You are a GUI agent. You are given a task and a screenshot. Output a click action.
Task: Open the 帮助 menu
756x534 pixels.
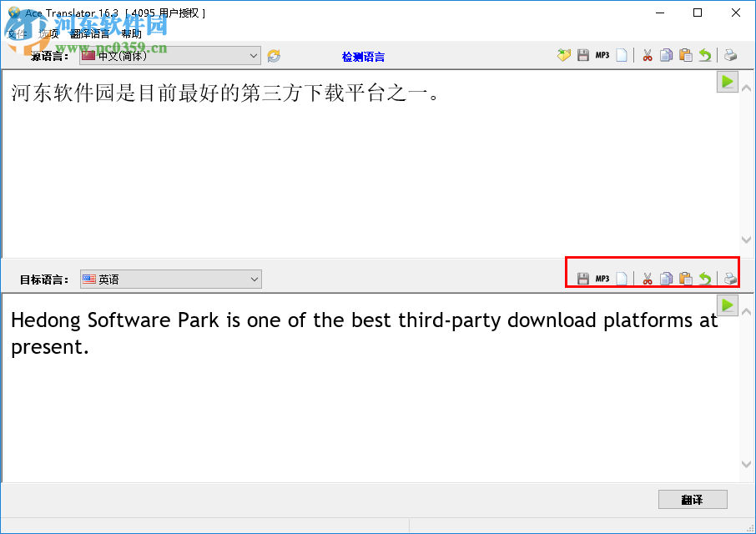(x=132, y=33)
